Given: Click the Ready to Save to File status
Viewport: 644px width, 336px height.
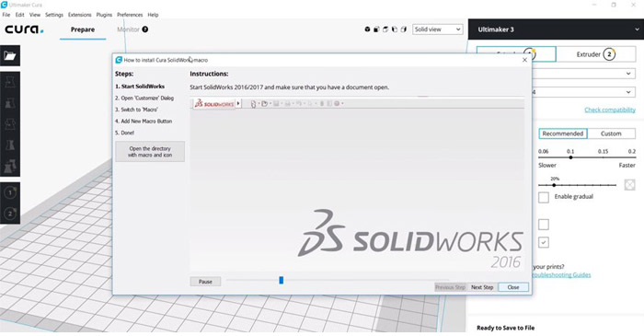Looking at the screenshot, I should (506, 328).
